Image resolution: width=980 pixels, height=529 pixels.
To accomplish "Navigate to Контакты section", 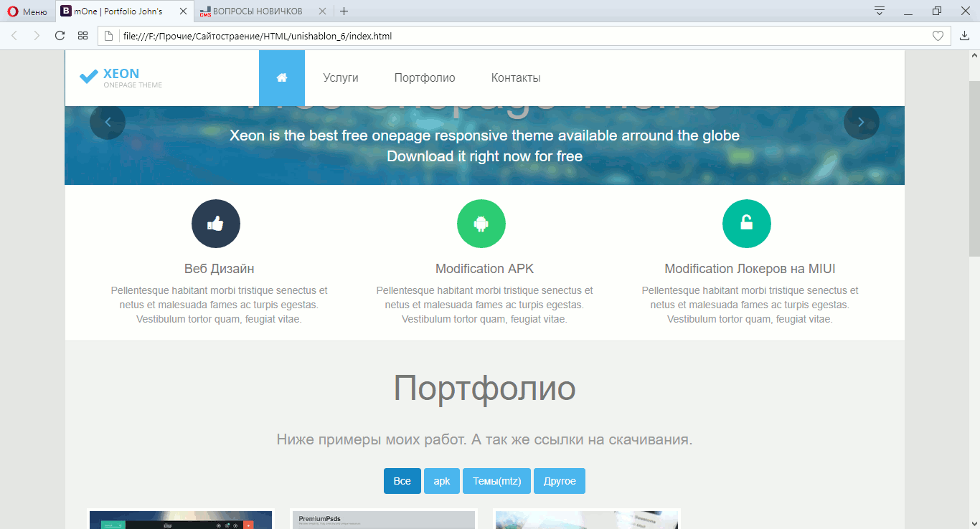I will 515,78.
